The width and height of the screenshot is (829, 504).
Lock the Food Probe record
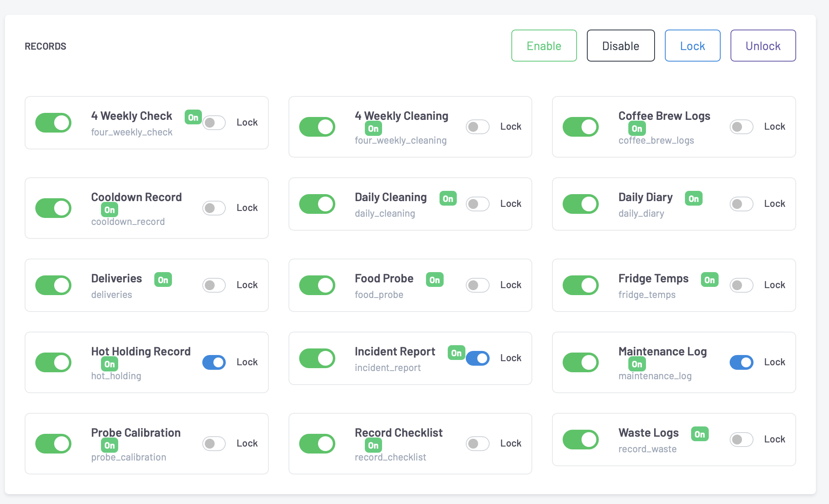477,285
